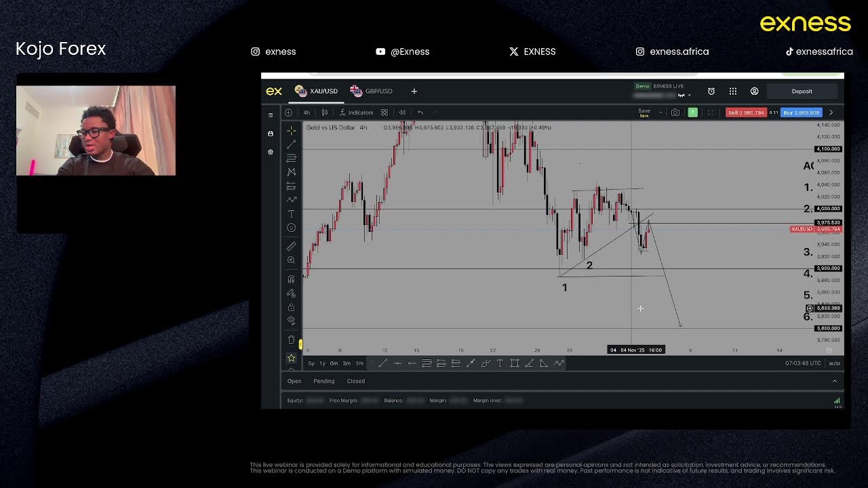The height and width of the screenshot is (488, 868).
Task: Switch to the GBP/USD tab
Action: (x=372, y=91)
